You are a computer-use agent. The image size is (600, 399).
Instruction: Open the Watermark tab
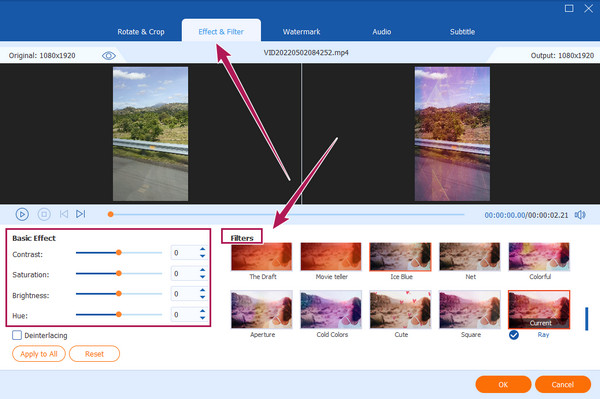(302, 32)
